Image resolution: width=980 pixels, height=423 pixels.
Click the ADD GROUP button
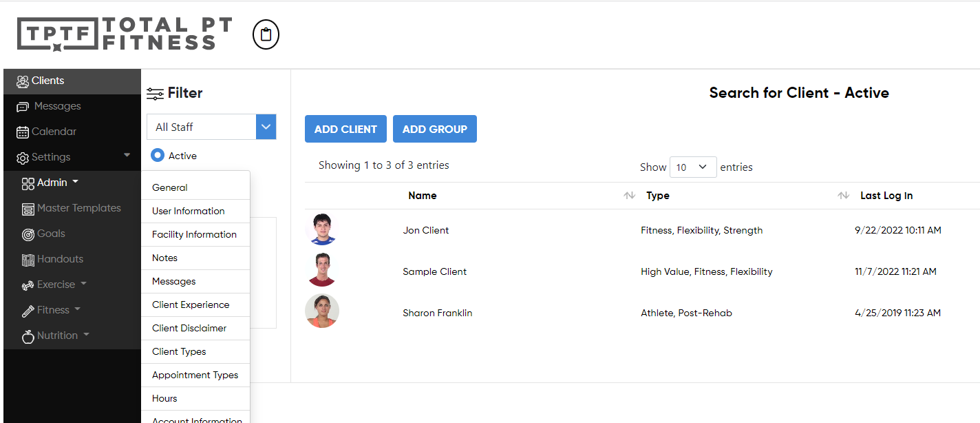point(435,129)
